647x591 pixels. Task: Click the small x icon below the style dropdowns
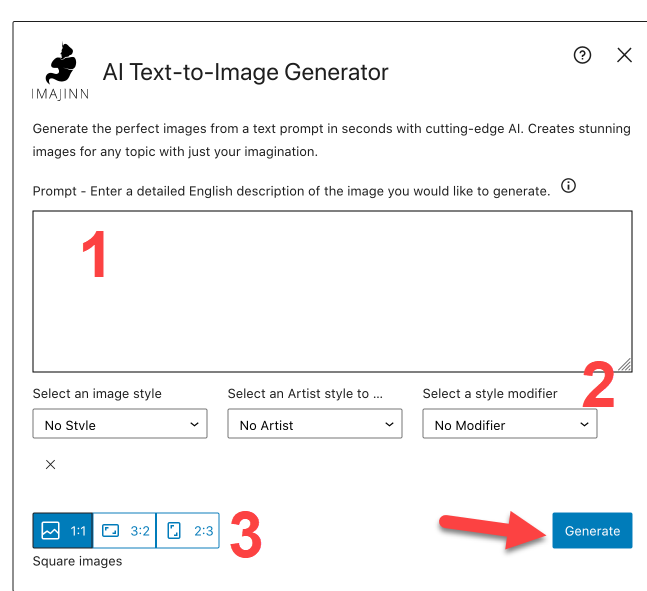pos(50,464)
